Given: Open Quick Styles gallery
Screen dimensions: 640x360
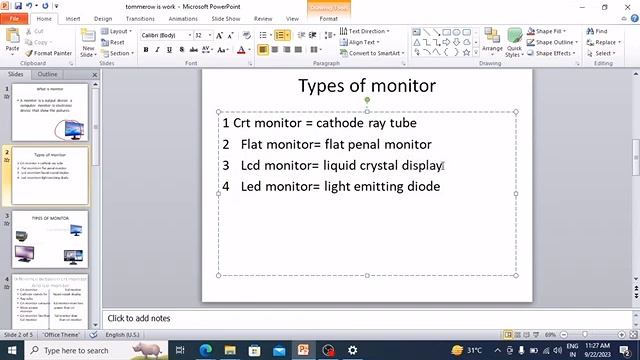Looking at the screenshot, I should (x=514, y=43).
